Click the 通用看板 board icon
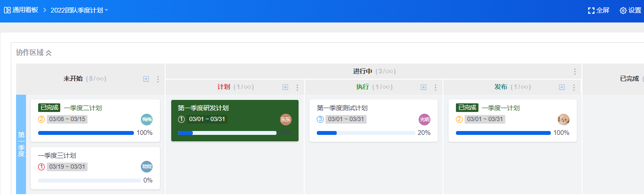 tap(7, 10)
